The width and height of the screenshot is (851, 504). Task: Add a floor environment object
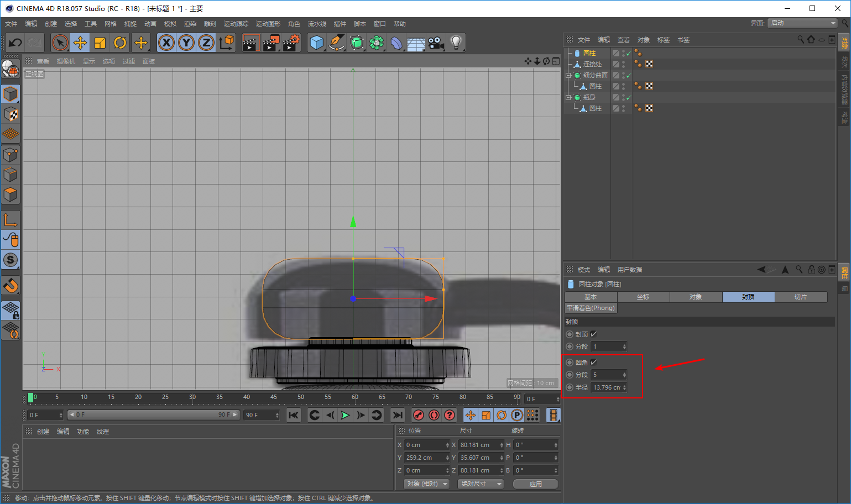(x=416, y=43)
